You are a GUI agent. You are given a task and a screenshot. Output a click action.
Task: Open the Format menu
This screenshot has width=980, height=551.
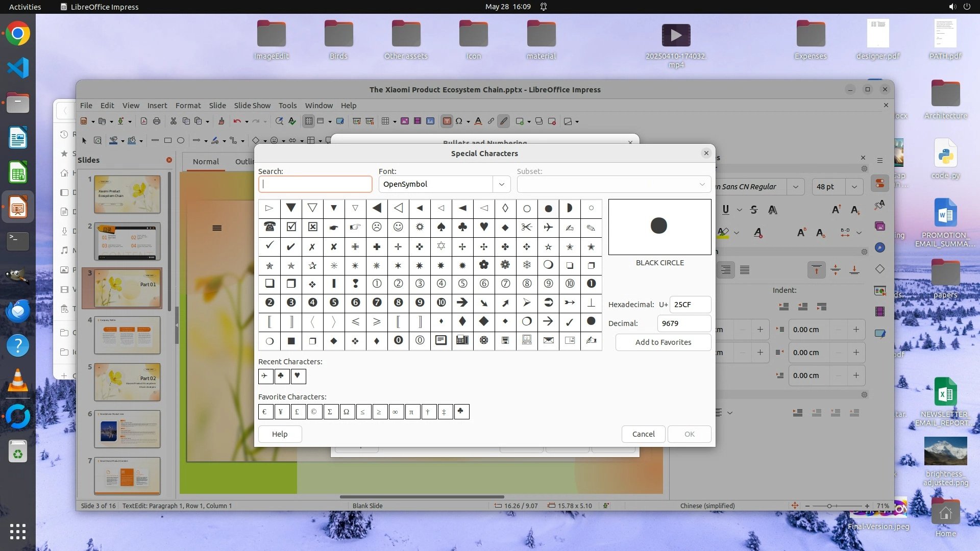click(188, 105)
